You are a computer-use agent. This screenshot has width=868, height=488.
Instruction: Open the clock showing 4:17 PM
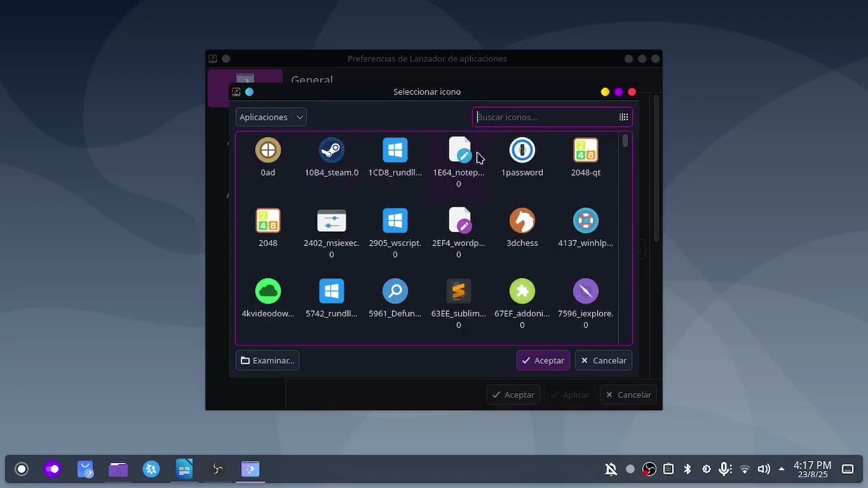812,469
